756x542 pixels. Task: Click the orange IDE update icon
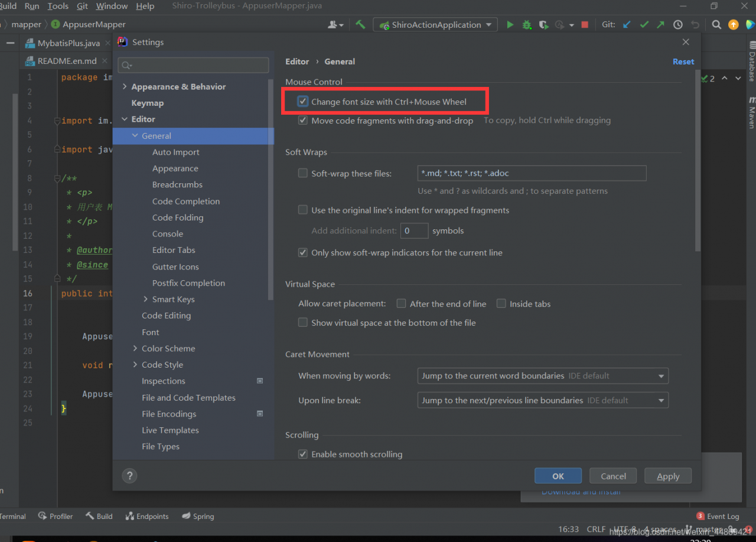pyautogui.click(x=734, y=25)
